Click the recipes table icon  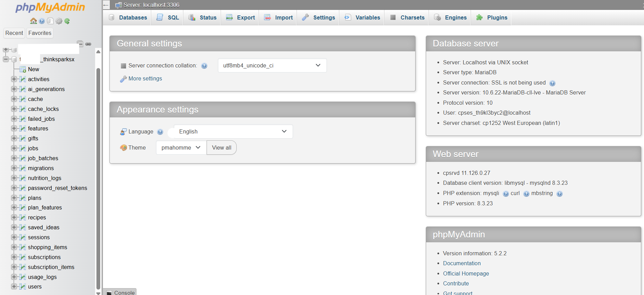coord(23,218)
